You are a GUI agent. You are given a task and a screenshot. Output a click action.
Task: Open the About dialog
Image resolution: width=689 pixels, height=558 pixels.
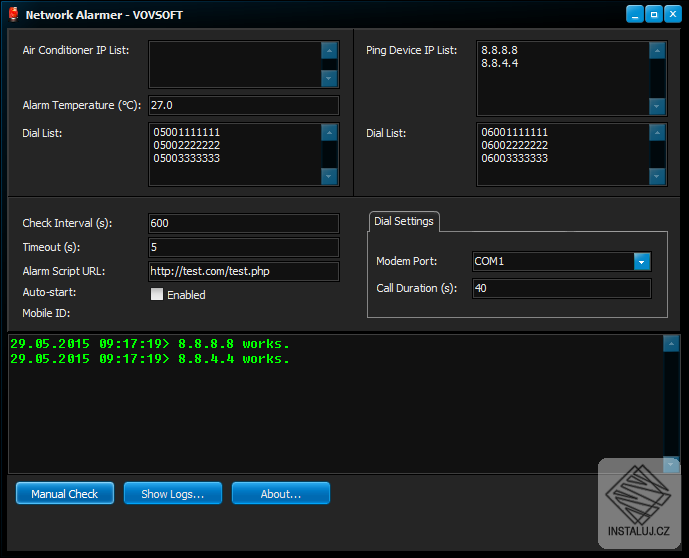pos(280,493)
